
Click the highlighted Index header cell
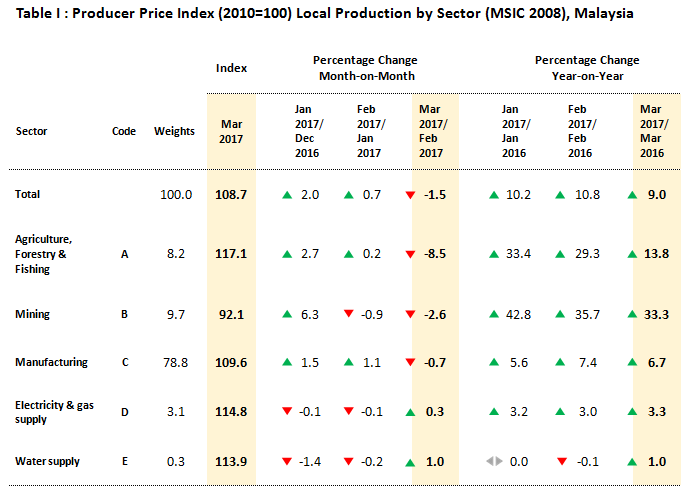(x=231, y=68)
